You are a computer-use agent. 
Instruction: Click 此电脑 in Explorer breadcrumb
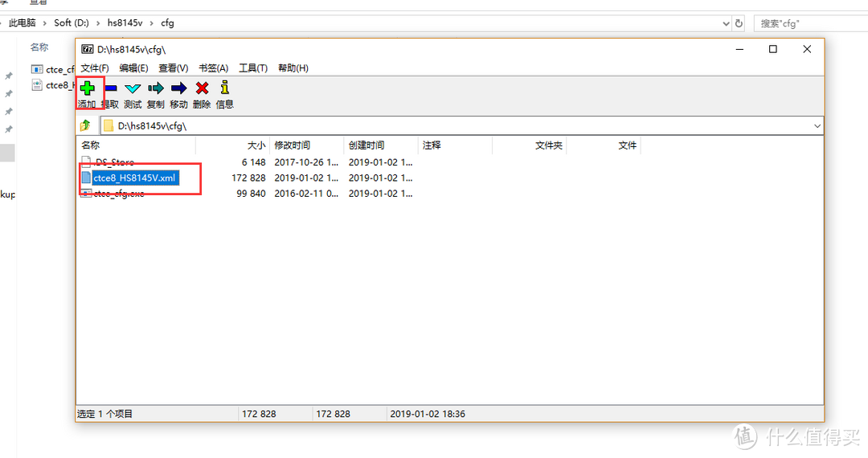tap(23, 22)
